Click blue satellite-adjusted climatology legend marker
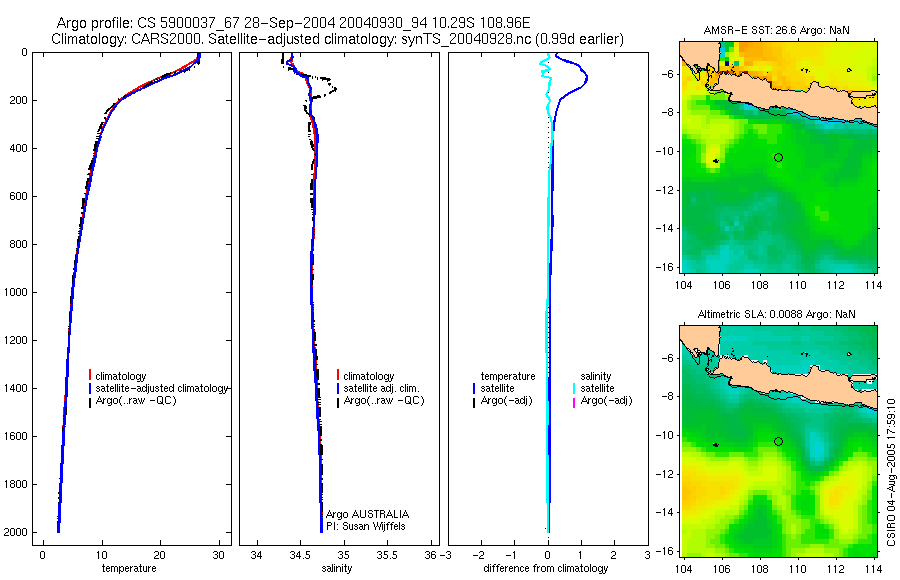 click(90, 388)
